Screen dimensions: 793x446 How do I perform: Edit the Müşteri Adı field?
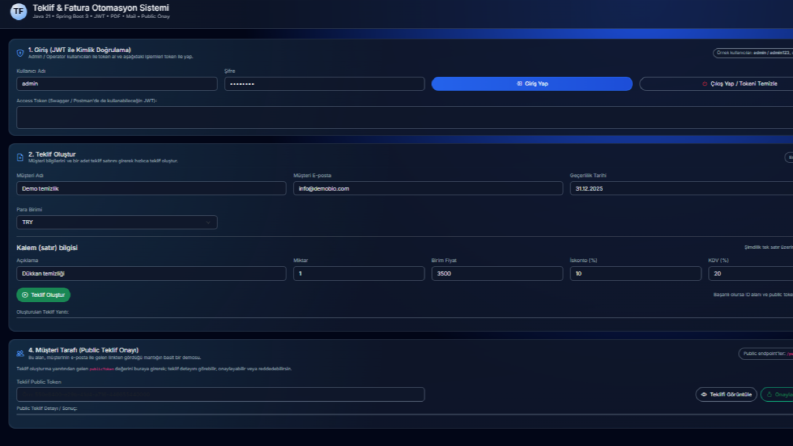(151, 189)
